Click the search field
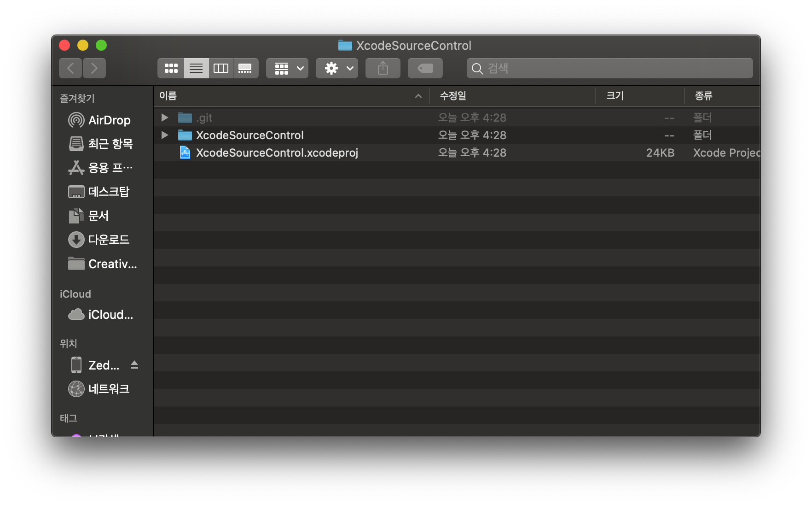Viewport: 812px width, 505px height. click(610, 68)
